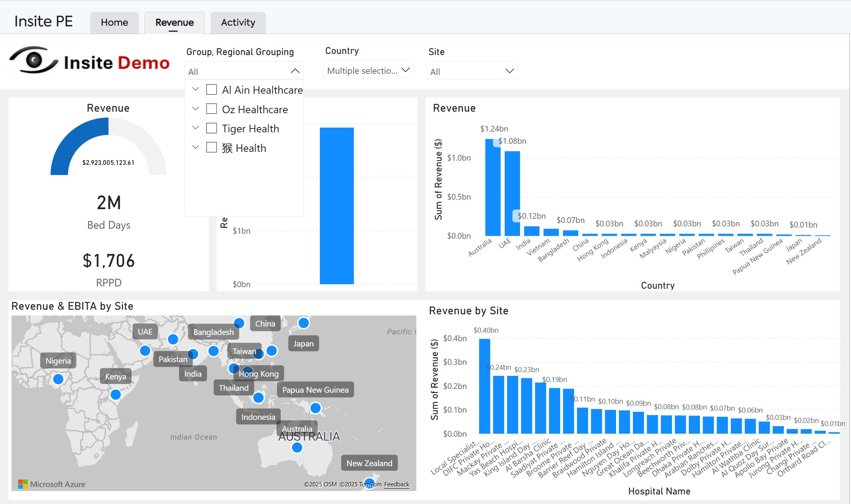Click the Papua New Guinea map marker
Image resolution: width=851 pixels, height=504 pixels.
click(315, 408)
